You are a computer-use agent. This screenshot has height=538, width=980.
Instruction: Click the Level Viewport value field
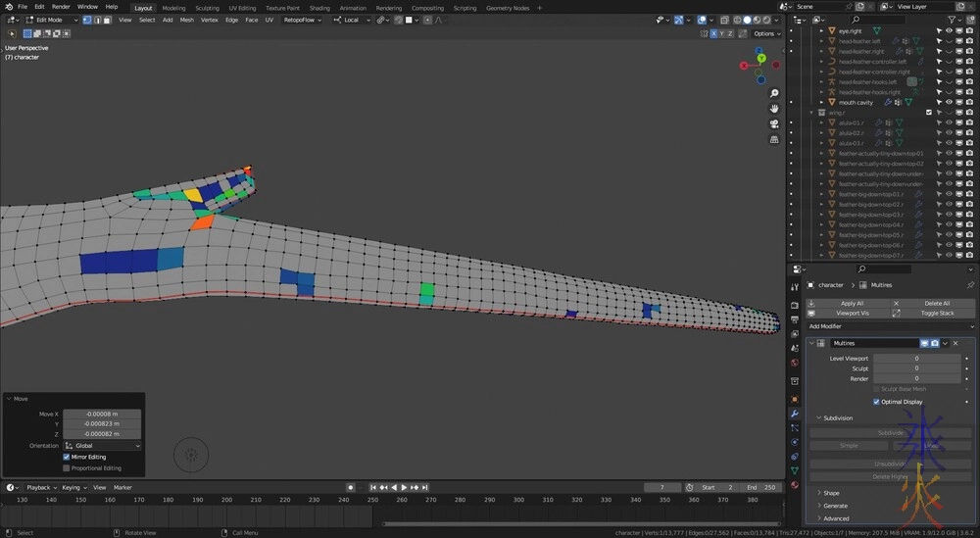coord(916,359)
